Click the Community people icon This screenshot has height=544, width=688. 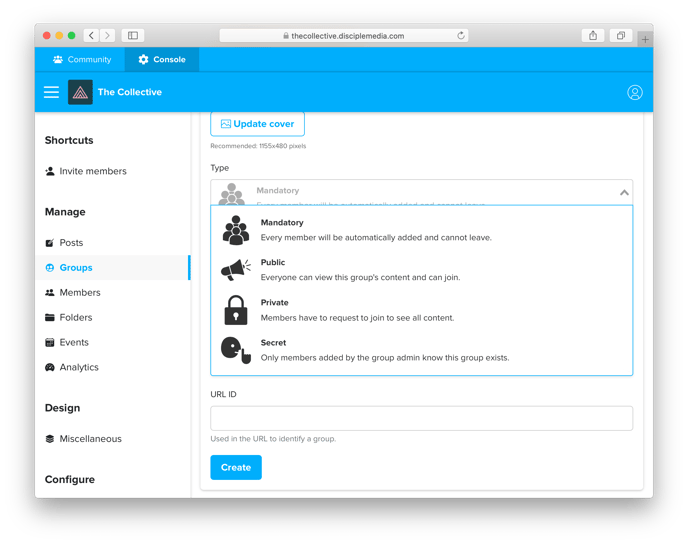coord(58,59)
